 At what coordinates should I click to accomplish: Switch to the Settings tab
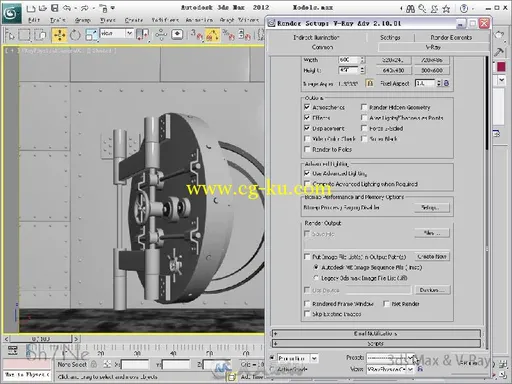click(x=390, y=37)
